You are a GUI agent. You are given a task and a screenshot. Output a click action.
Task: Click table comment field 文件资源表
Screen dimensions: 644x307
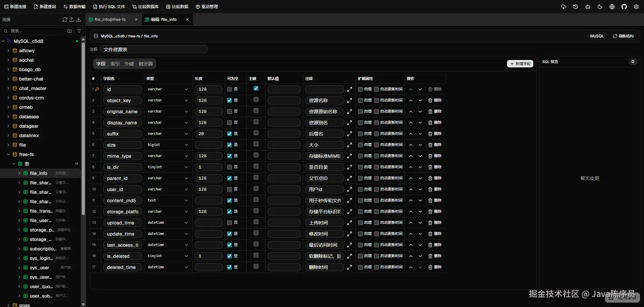pos(154,50)
